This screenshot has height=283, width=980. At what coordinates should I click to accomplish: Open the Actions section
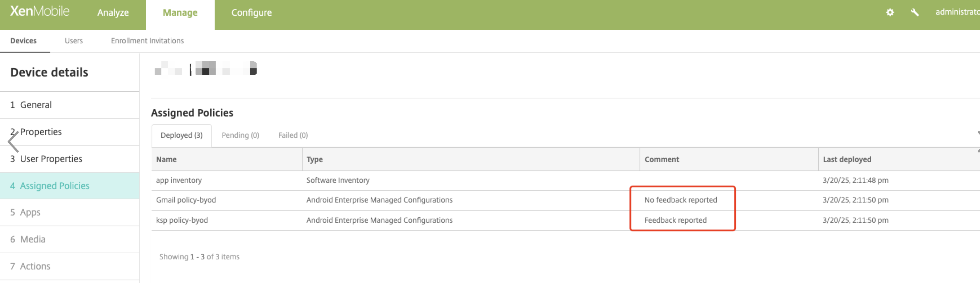tap(35, 266)
